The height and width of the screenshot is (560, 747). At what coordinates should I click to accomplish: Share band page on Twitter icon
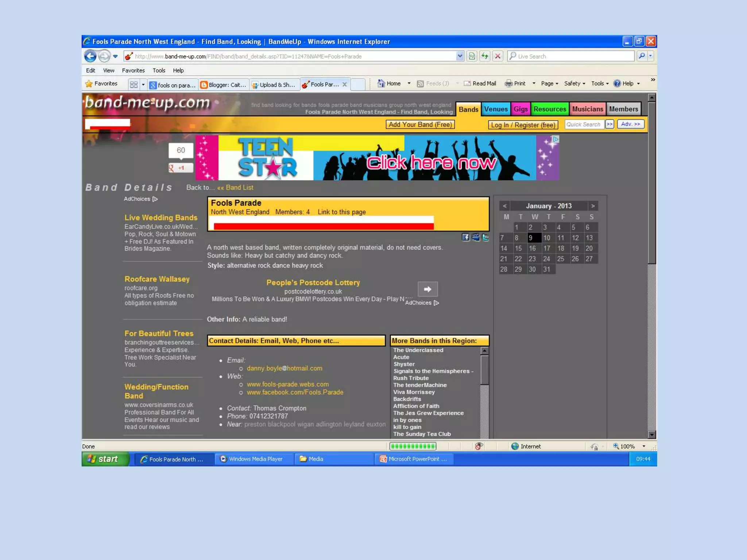pos(485,237)
